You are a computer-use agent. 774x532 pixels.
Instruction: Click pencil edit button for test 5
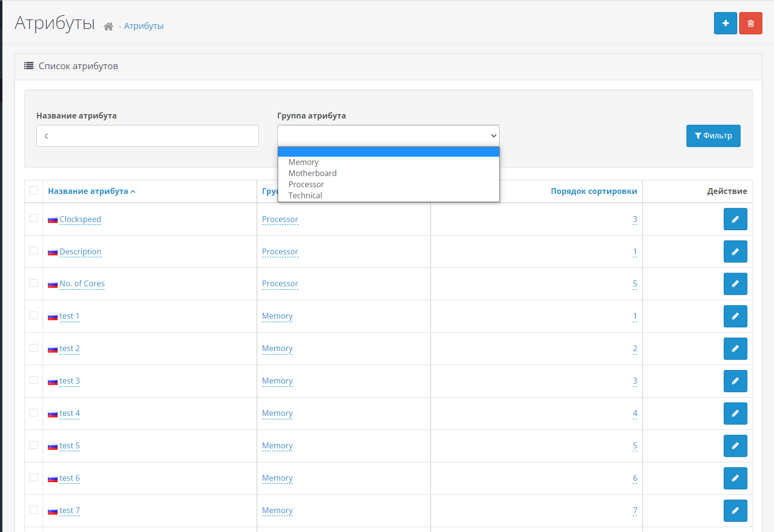click(x=735, y=446)
